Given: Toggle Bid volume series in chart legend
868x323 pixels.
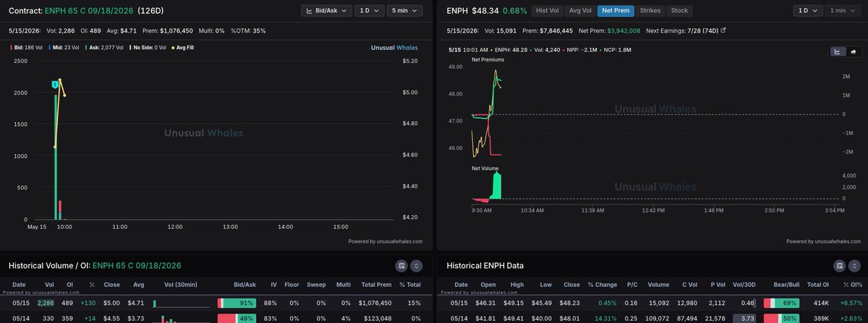Looking at the screenshot, I should coord(27,47).
